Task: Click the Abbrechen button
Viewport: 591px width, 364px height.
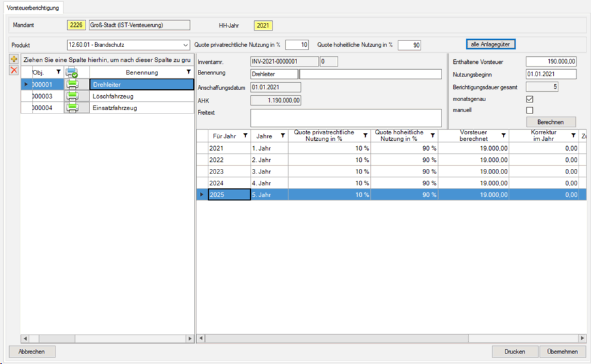Action: point(33,352)
